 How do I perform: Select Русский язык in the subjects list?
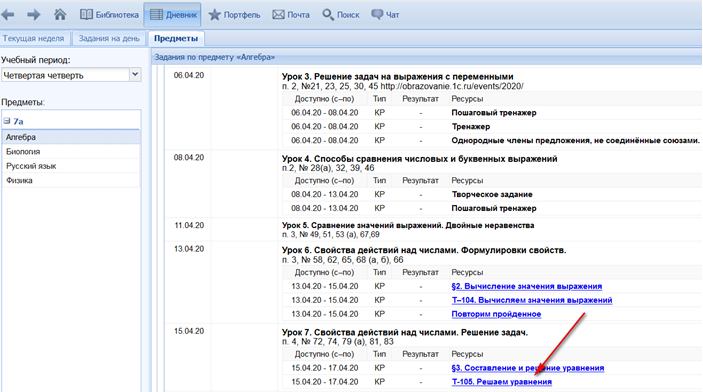click(71, 166)
